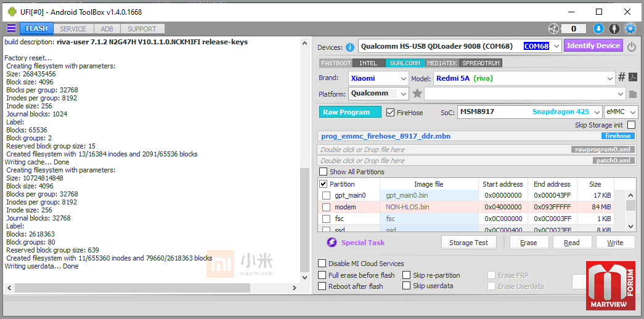This screenshot has width=644, height=319.
Task: Click the Android robot title icon
Action: coord(12,12)
